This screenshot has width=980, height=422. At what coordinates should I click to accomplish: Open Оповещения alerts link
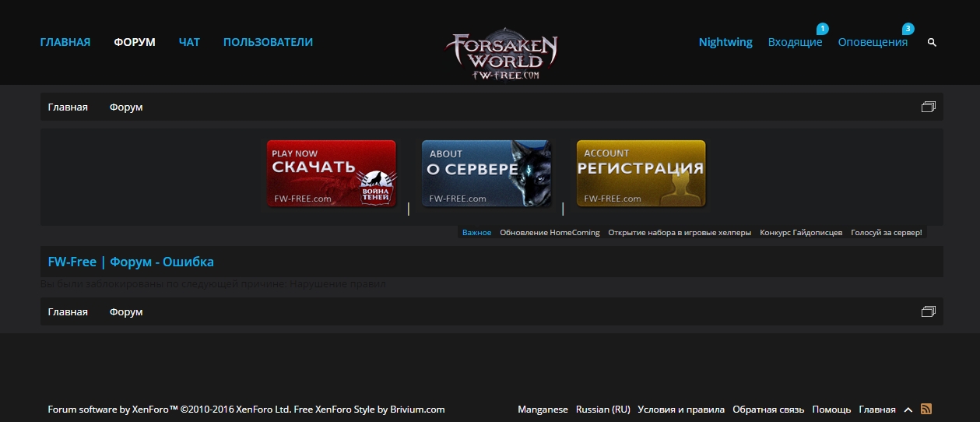click(873, 42)
